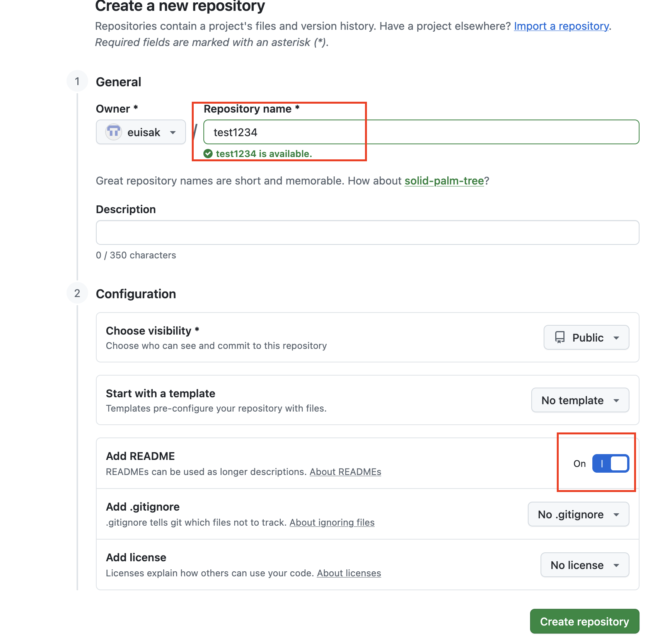The width and height of the screenshot is (672, 639).
Task: Toggle the Add README switch off
Action: tap(611, 463)
